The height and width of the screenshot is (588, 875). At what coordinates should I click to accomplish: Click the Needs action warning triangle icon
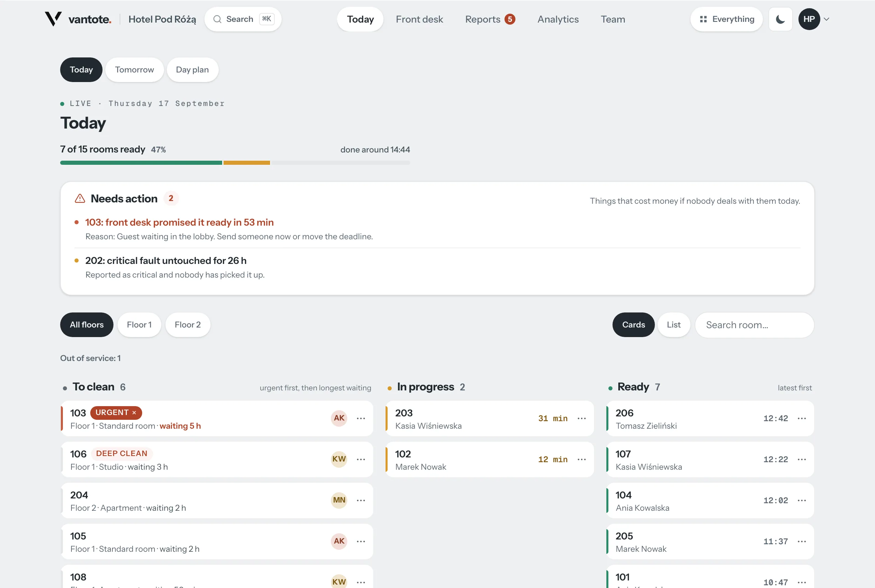pyautogui.click(x=80, y=198)
